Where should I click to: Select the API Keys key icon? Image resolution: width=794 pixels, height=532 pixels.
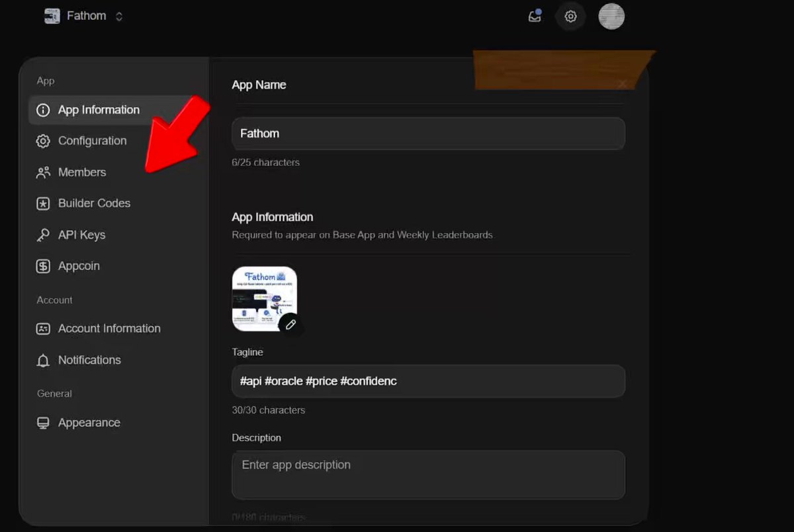(x=43, y=235)
